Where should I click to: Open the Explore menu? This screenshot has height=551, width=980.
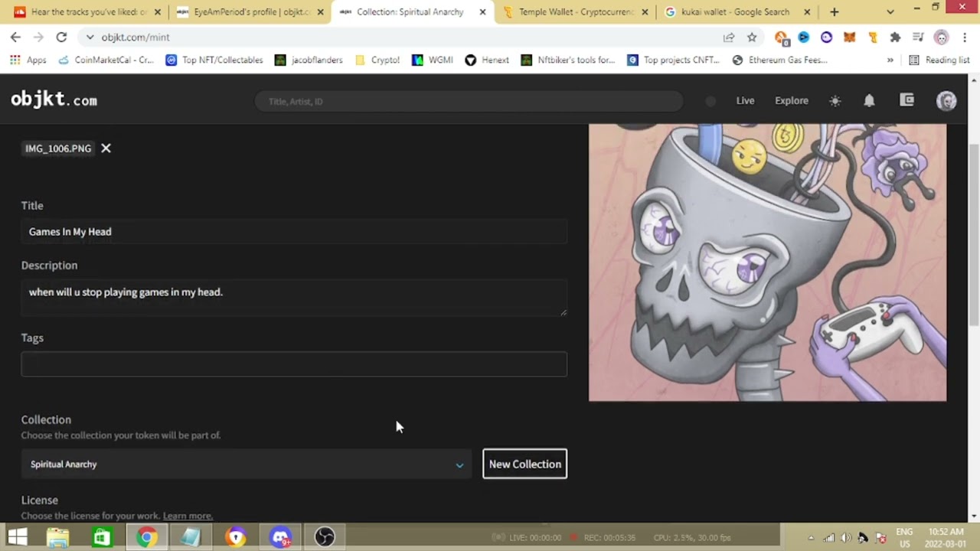click(792, 101)
